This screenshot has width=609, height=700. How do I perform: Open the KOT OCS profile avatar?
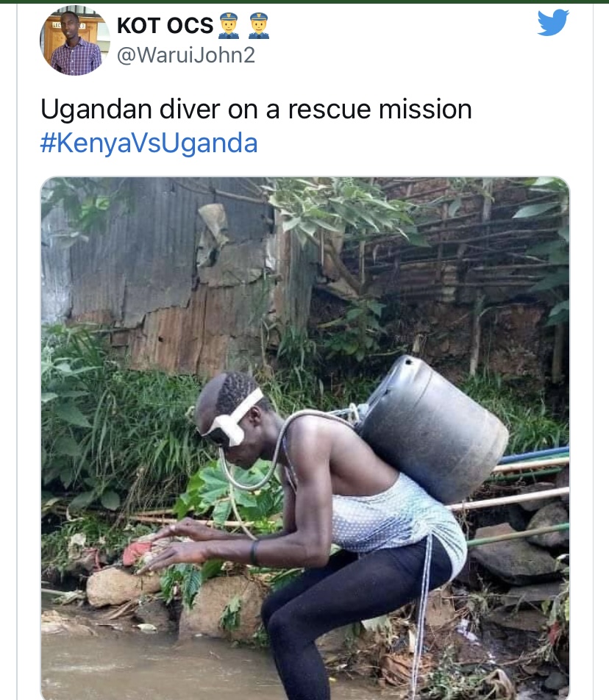tap(74, 40)
